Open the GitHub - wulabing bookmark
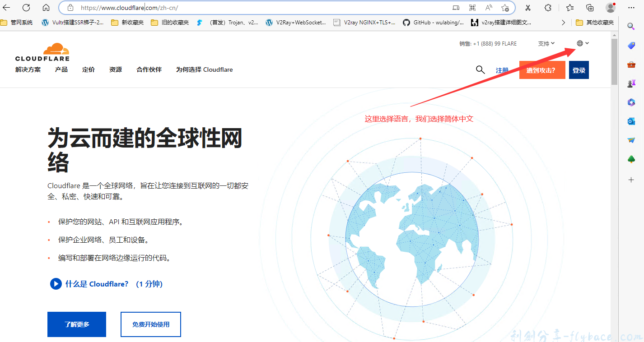Viewport: 644px width, 342px height. coord(434,23)
